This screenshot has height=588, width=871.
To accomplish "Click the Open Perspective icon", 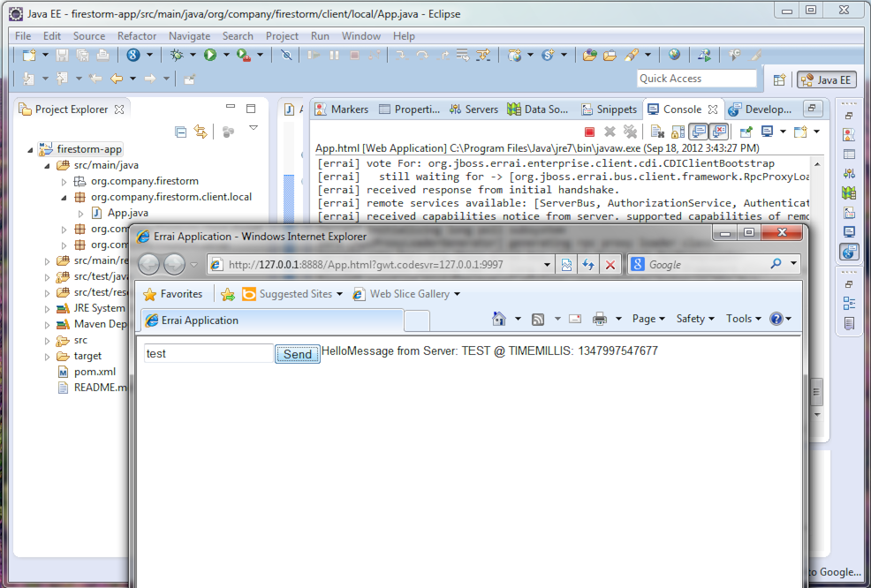I will (779, 80).
